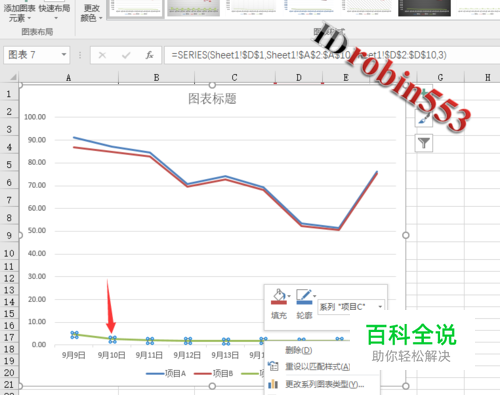
Task: Click the 100.00 vertical axis label
Action: (x=35, y=117)
